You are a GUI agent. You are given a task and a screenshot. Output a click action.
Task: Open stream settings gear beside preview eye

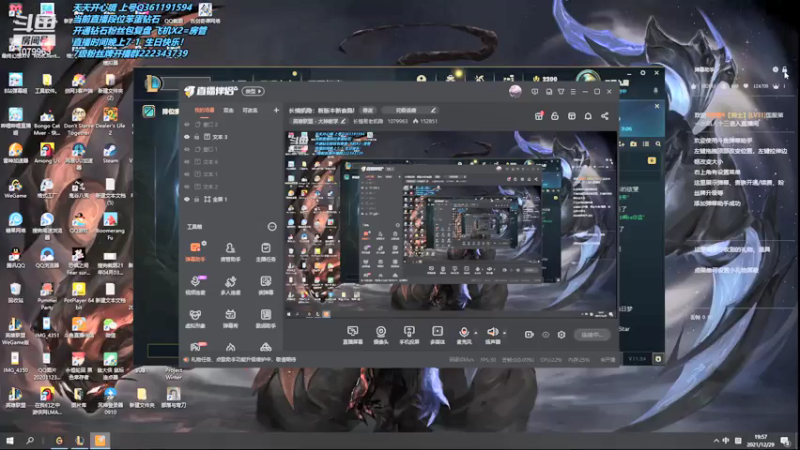[561, 335]
